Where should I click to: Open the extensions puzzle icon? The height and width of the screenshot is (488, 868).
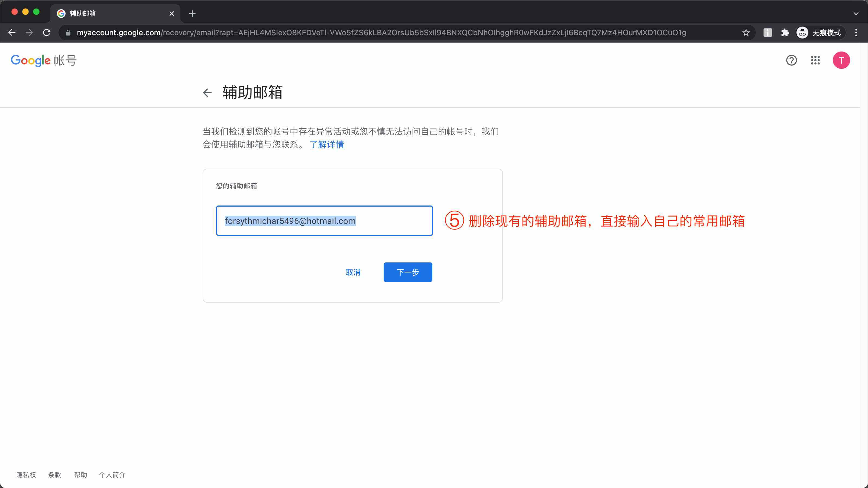click(x=785, y=32)
